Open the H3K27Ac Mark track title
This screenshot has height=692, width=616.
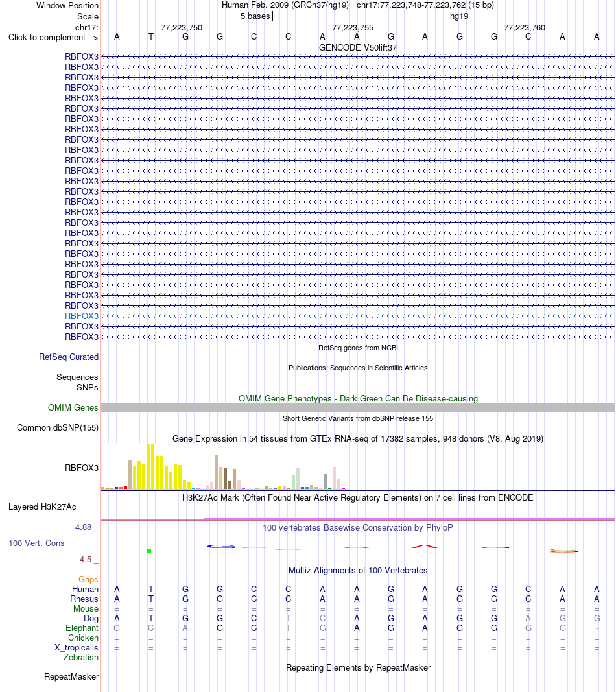[358, 498]
